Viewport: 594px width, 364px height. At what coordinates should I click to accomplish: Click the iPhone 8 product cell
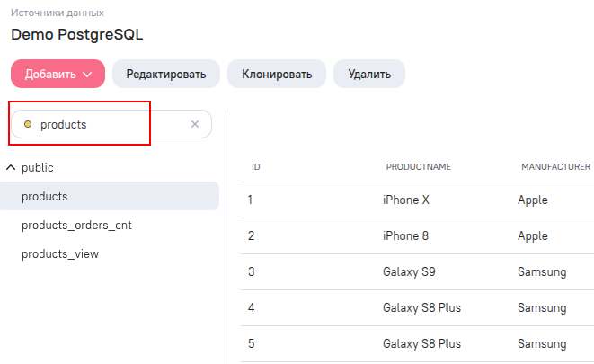(405, 236)
